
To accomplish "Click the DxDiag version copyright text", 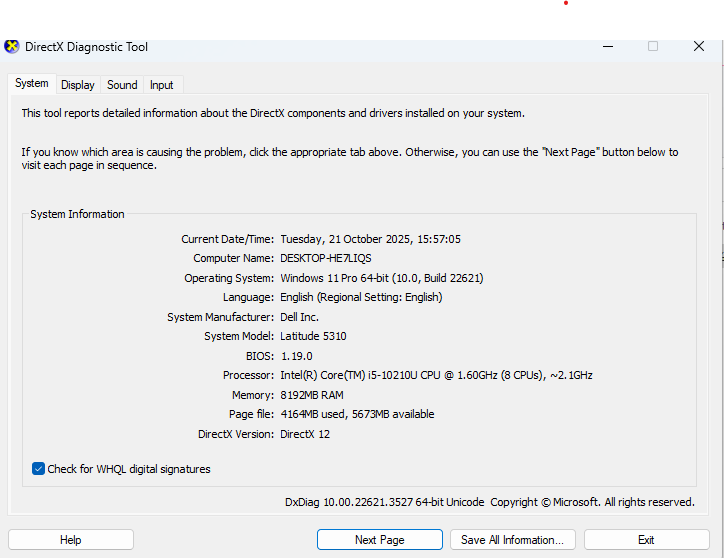I will pyautogui.click(x=489, y=502).
